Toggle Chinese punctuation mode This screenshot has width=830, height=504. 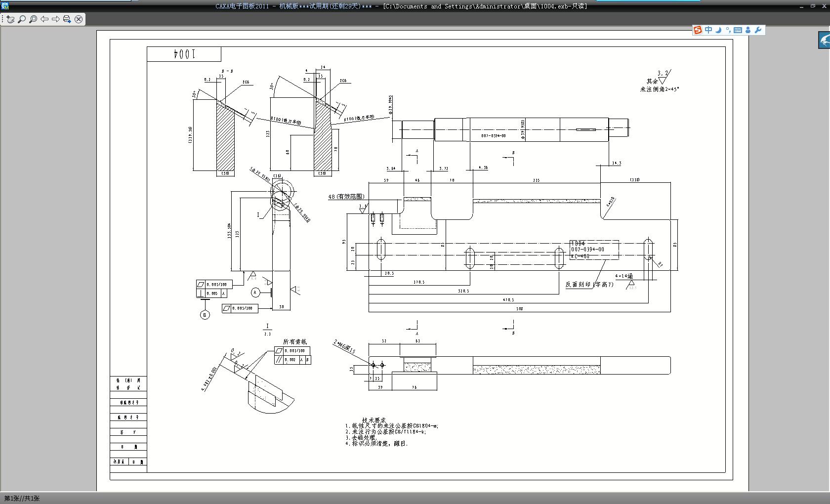tap(728, 30)
